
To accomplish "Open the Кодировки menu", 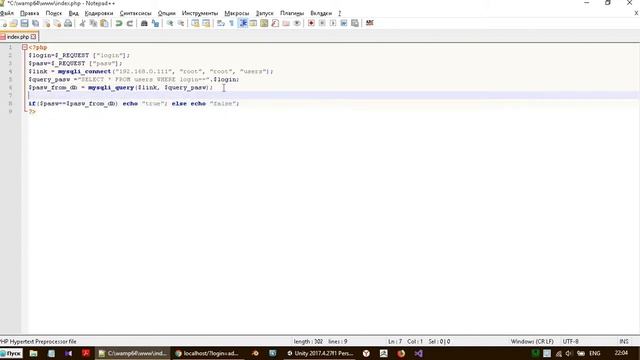I will click(99, 13).
